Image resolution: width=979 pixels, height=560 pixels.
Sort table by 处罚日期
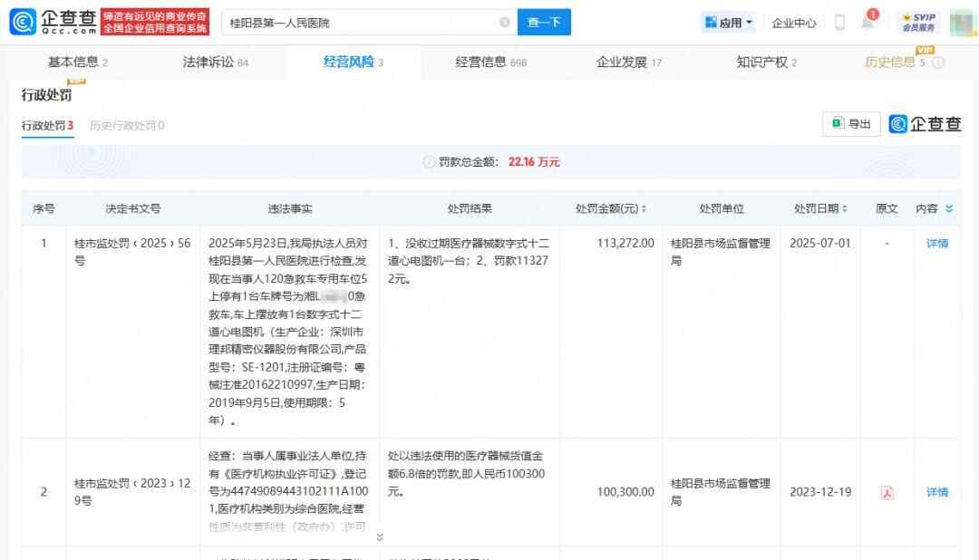(820, 208)
